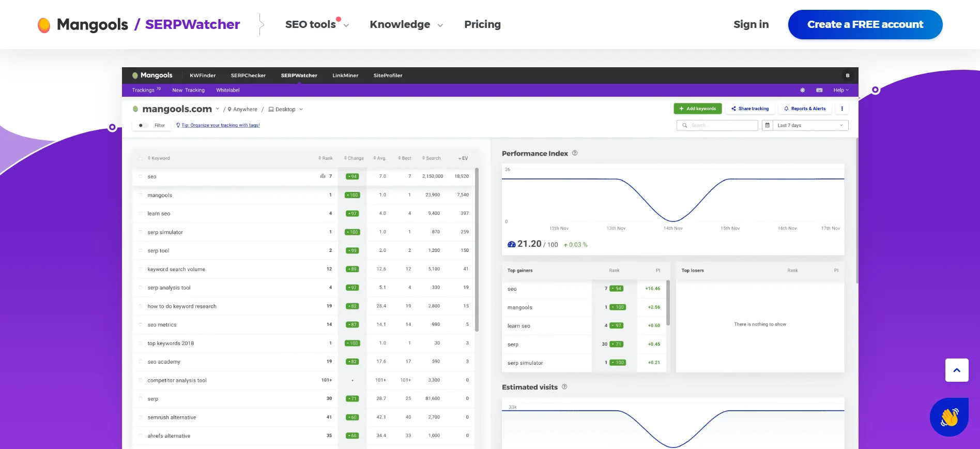Click the Sign in link

751,24
